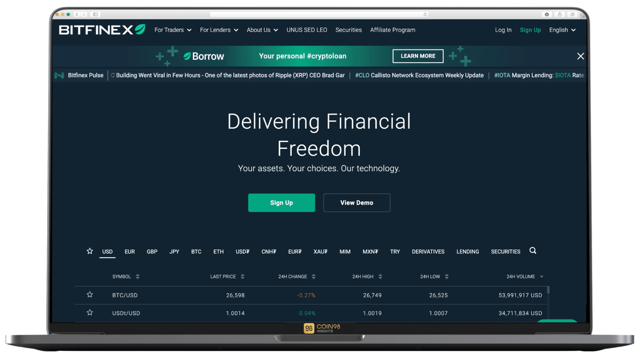Click the Bitfinex logo
This screenshot has width=644, height=362.
click(102, 29)
